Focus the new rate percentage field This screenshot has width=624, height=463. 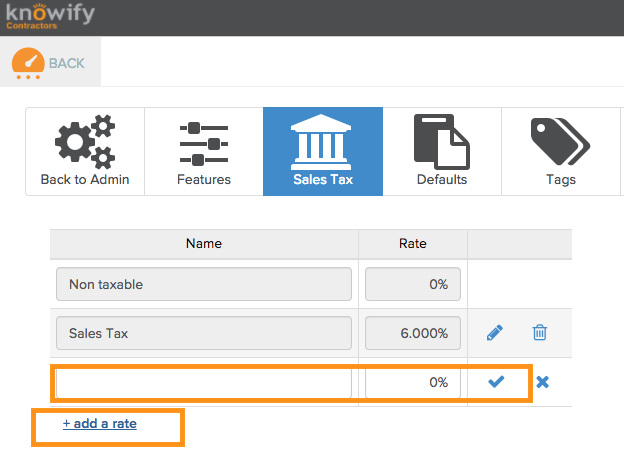tap(412, 382)
